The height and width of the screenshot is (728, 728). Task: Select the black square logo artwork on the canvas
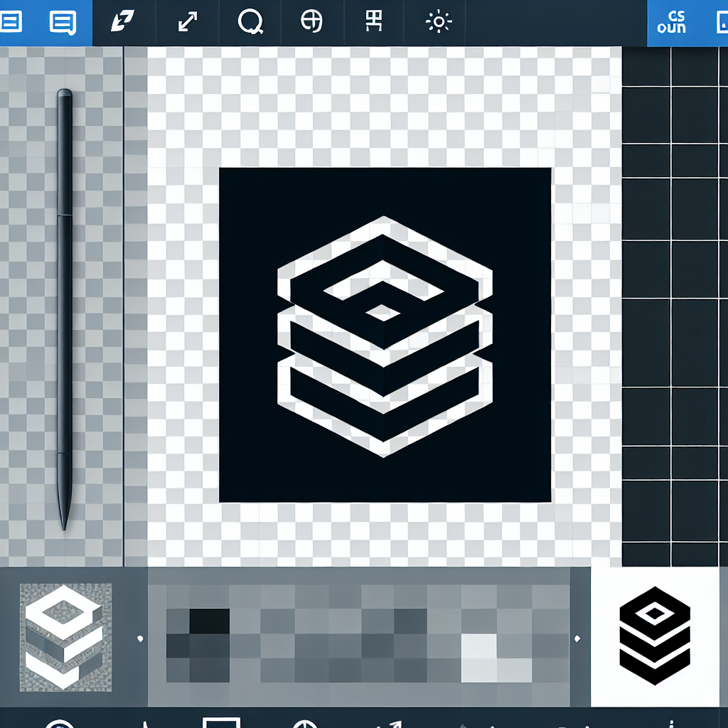pos(385,335)
